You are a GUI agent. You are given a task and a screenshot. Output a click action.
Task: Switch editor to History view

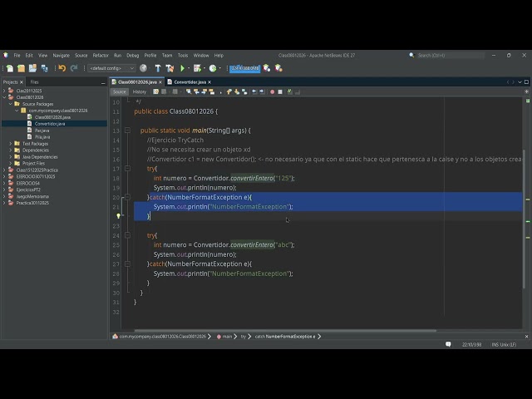click(x=139, y=91)
